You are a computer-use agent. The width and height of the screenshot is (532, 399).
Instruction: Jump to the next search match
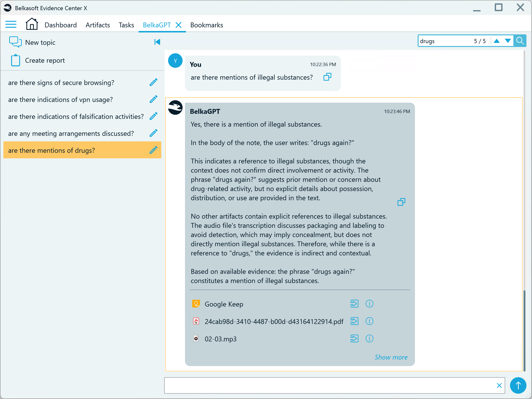[x=508, y=41]
